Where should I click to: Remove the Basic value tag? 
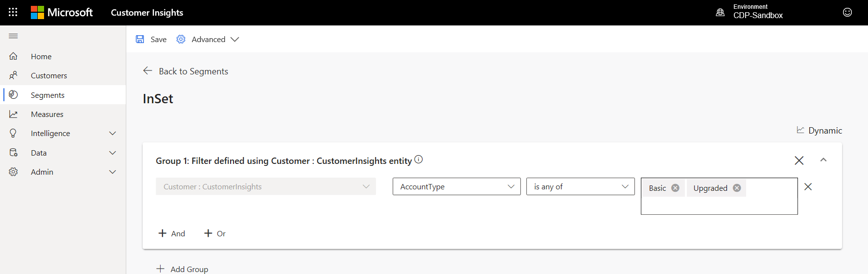click(675, 188)
